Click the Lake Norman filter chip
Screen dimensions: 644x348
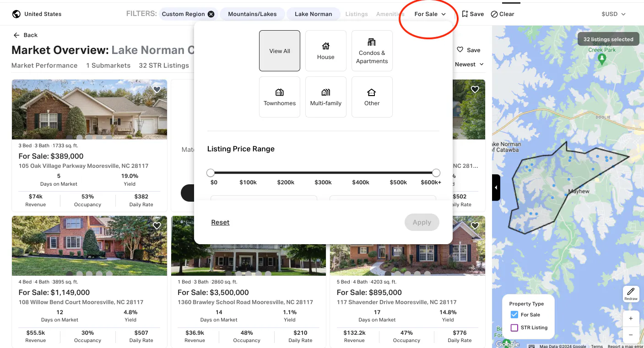[x=314, y=14]
